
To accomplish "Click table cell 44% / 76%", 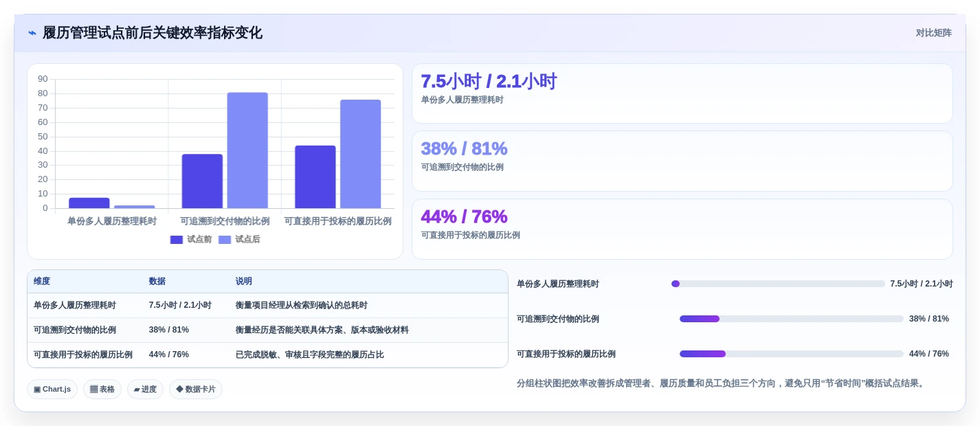I will point(169,355).
